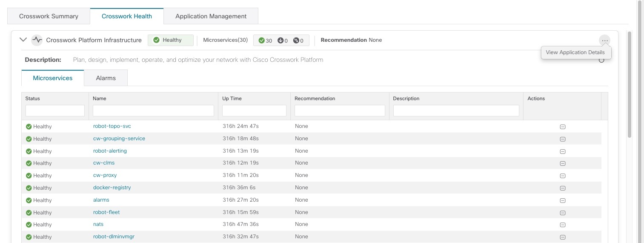The image size is (644, 243).
Task: Click healthy check icon for alarms row
Action: [x=29, y=200]
